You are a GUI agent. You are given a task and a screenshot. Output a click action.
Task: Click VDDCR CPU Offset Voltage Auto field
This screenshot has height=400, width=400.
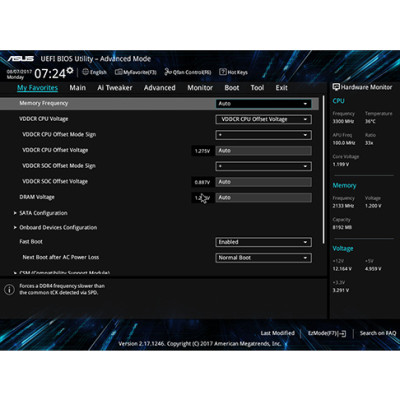point(264,151)
